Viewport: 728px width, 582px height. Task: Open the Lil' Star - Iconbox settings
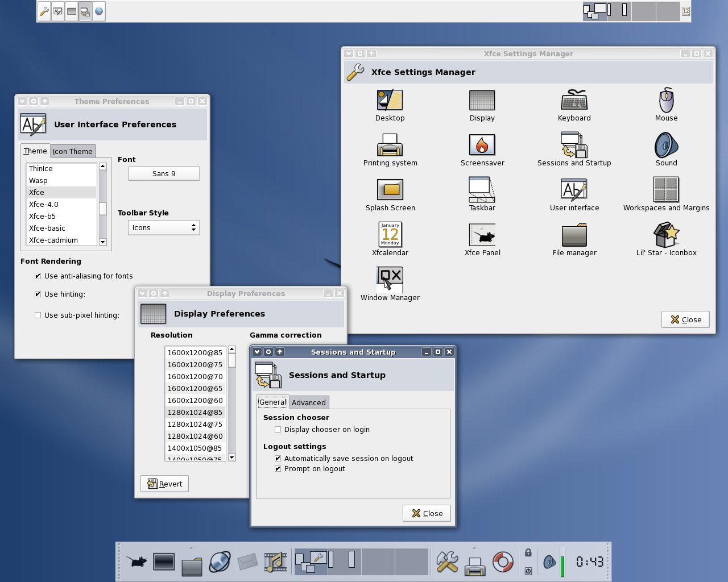click(x=665, y=235)
